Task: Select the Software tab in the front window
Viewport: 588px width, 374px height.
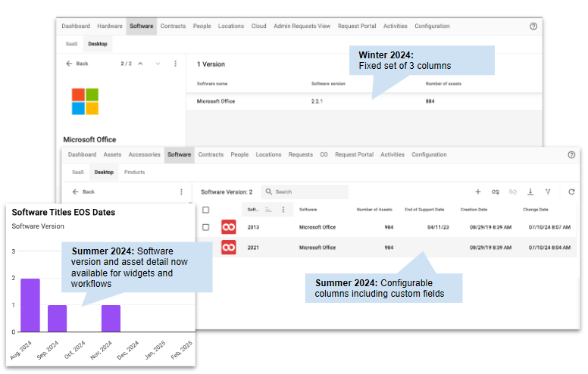Action: [x=180, y=154]
